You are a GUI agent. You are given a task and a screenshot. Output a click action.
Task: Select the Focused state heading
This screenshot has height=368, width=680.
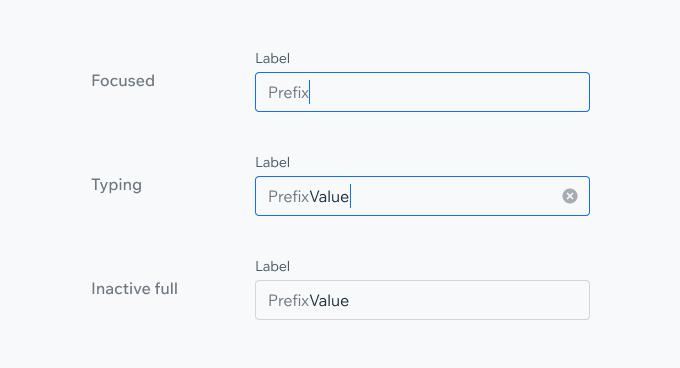pyautogui.click(x=123, y=81)
